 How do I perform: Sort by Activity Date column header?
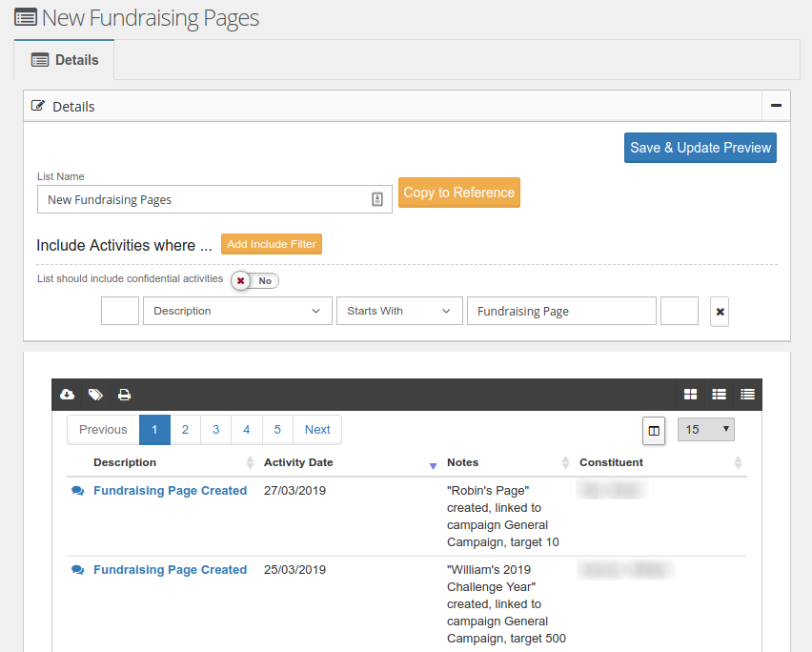tap(298, 462)
